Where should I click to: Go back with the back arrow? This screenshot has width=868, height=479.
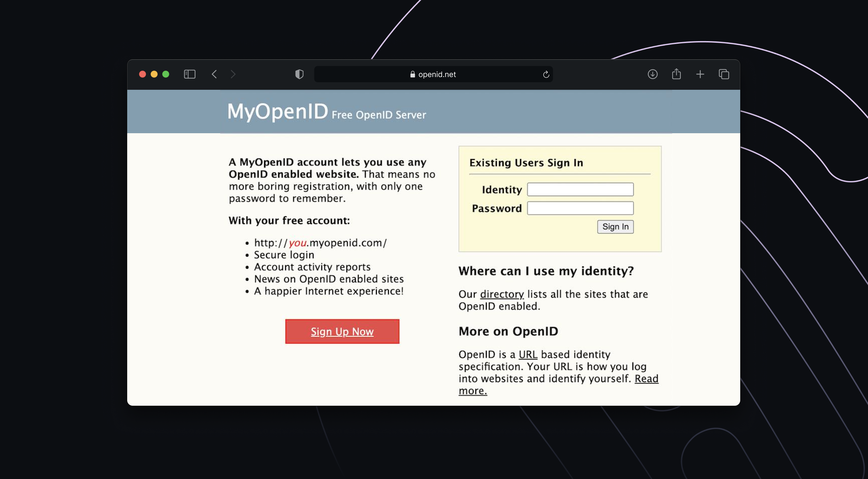point(214,74)
